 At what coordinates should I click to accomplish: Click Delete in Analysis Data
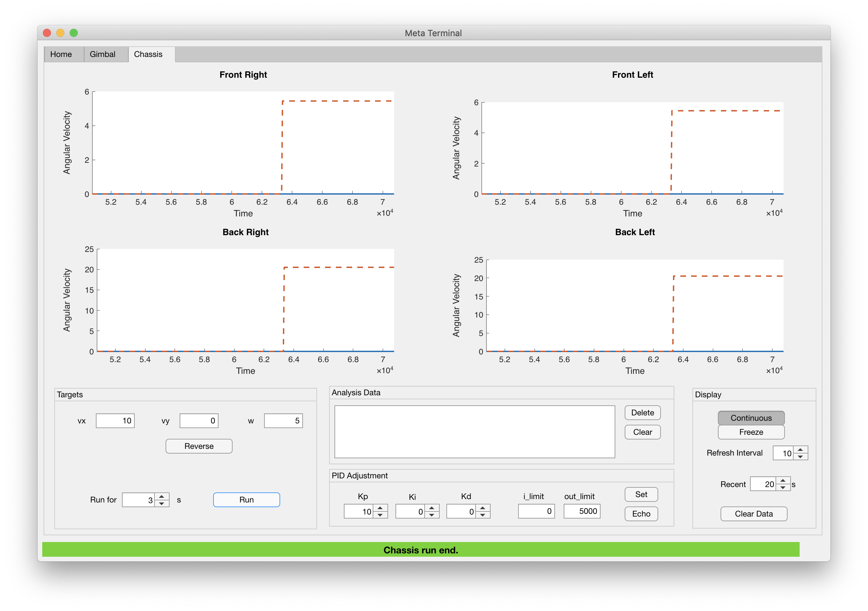coord(642,413)
